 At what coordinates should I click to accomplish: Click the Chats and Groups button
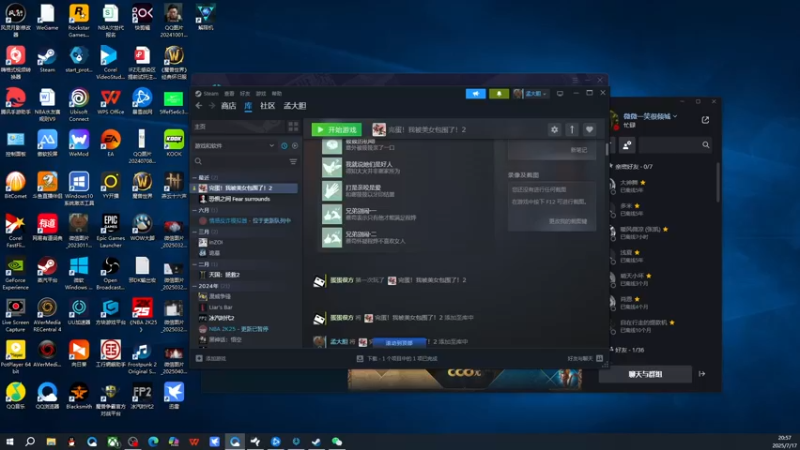tap(645, 374)
